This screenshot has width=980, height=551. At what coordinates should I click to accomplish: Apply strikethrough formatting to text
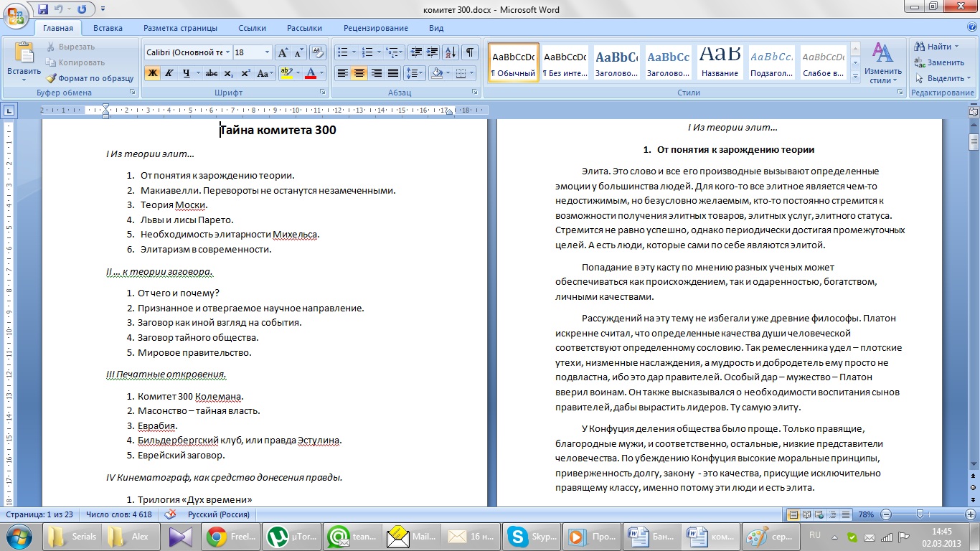(x=211, y=73)
